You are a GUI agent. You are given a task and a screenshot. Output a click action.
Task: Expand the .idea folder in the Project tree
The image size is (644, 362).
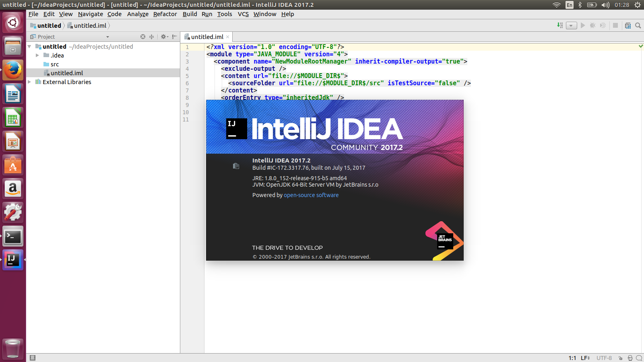point(37,55)
